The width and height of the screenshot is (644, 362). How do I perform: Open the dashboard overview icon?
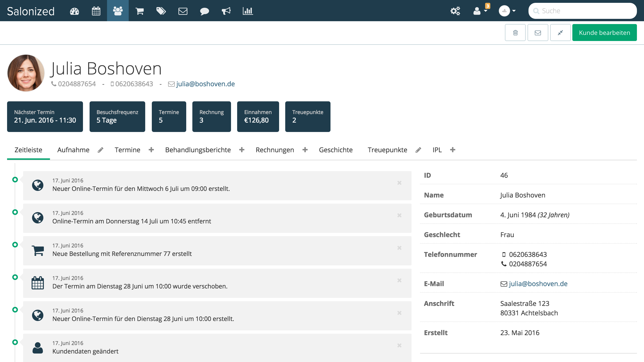[74, 11]
